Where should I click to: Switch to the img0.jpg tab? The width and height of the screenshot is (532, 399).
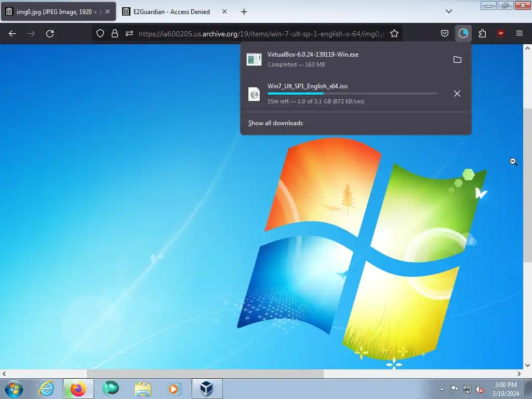pyautogui.click(x=58, y=11)
